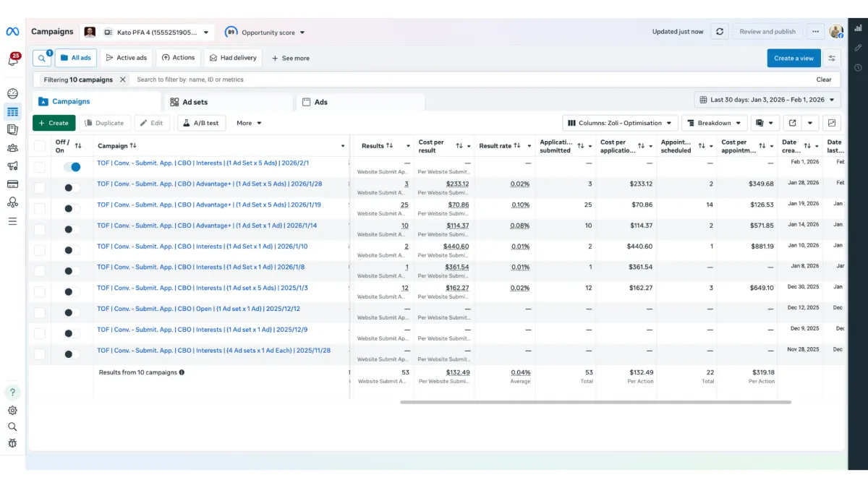
Task: Expand the Breakdown dropdown
Action: click(x=714, y=123)
